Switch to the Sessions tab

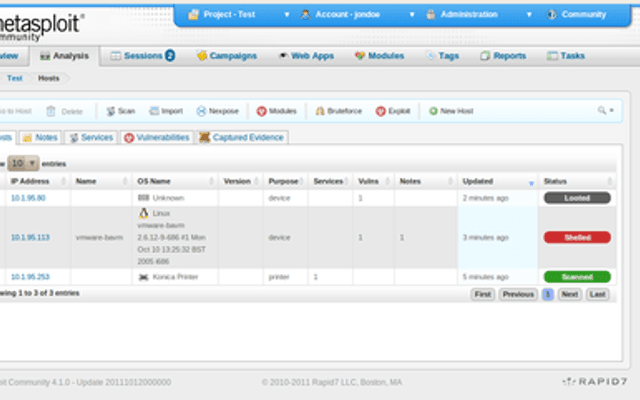[x=143, y=56]
